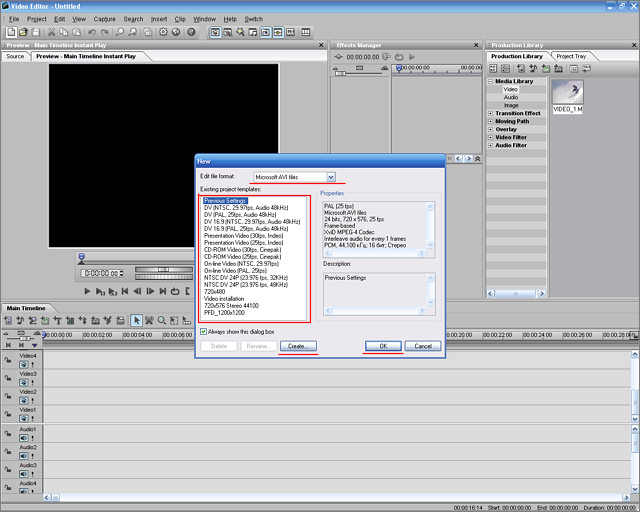The image size is (640, 512).
Task: Click the preview timecode field 0:00:00:00
Action: [x=102, y=273]
